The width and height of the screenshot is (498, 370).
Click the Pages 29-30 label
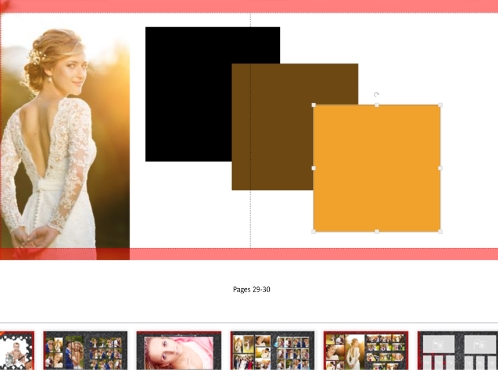pos(251,289)
